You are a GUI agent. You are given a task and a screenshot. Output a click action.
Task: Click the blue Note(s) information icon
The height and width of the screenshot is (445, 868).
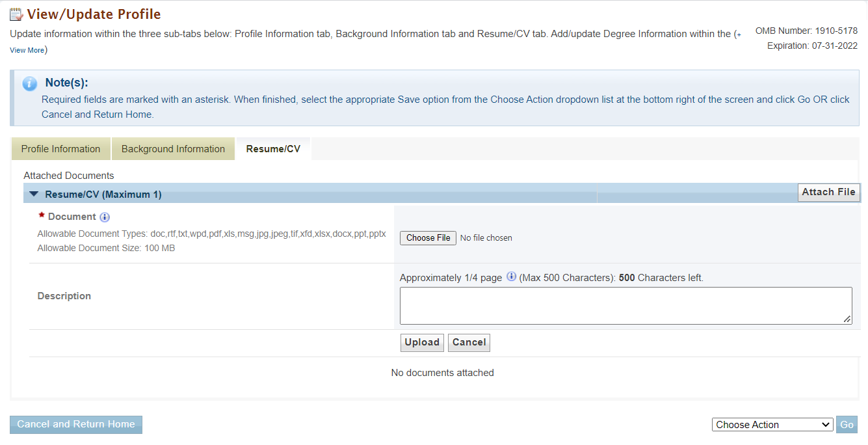(x=29, y=84)
